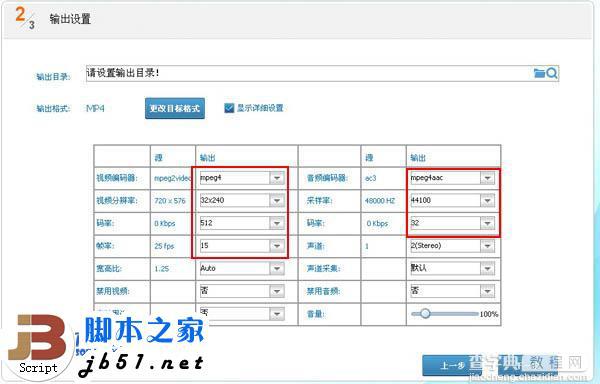The height and width of the screenshot is (384, 600).
Task: Open the 视频编码器 dropdown showing mpeg4
Action: point(242,178)
